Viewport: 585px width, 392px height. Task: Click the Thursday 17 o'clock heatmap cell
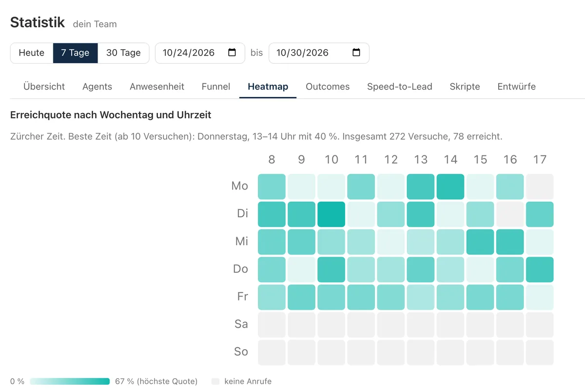click(540, 270)
